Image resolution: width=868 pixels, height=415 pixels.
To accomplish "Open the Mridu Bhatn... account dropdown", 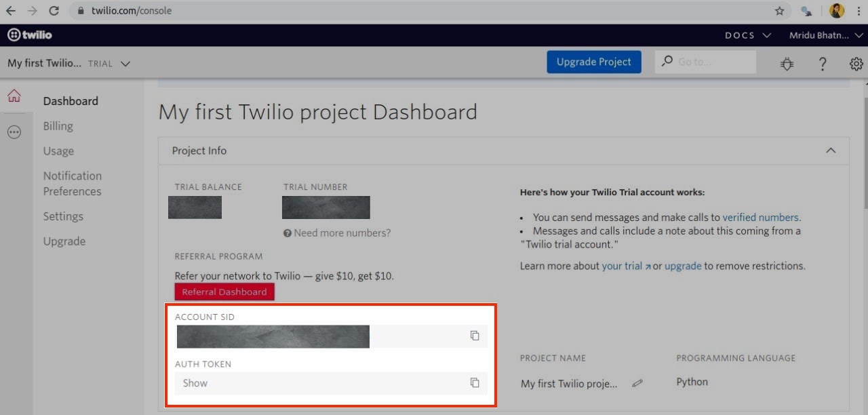I will tap(826, 35).
